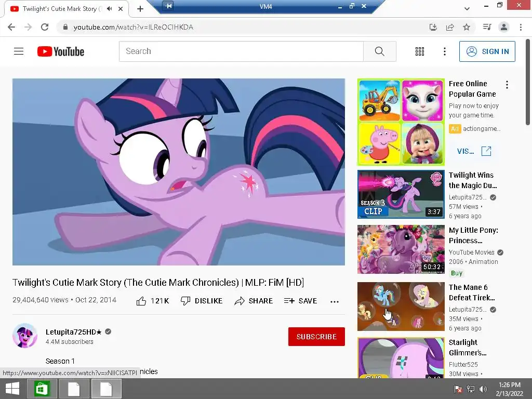Open the Letupita725HD★ channel name link
Image resolution: width=532 pixels, height=399 pixels.
point(74,332)
